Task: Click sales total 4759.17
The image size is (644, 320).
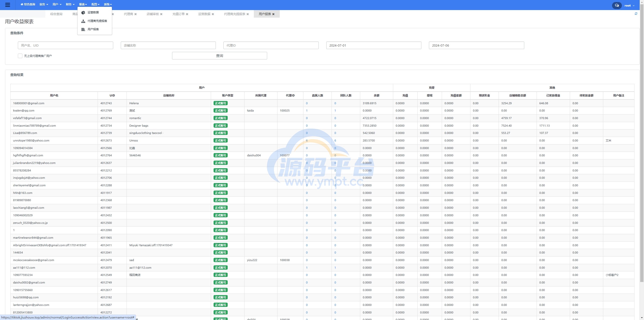Action: [506, 118]
